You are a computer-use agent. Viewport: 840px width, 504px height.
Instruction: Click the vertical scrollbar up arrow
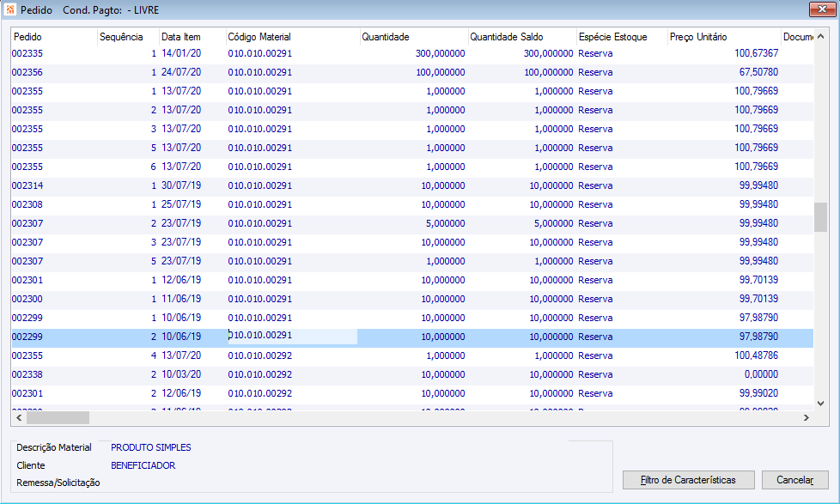(x=821, y=36)
